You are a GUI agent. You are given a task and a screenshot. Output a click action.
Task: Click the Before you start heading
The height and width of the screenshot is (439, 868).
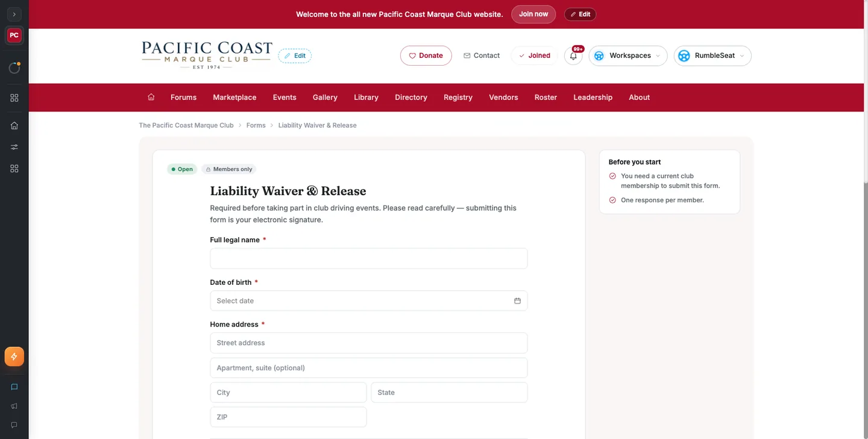[x=635, y=162]
